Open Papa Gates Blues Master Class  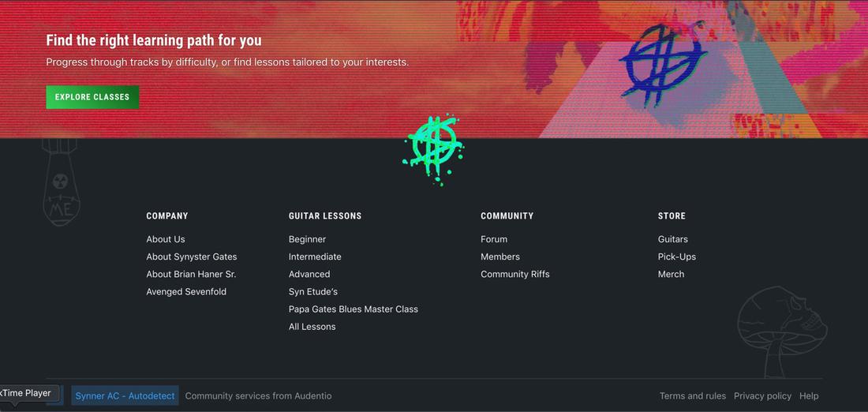click(354, 309)
